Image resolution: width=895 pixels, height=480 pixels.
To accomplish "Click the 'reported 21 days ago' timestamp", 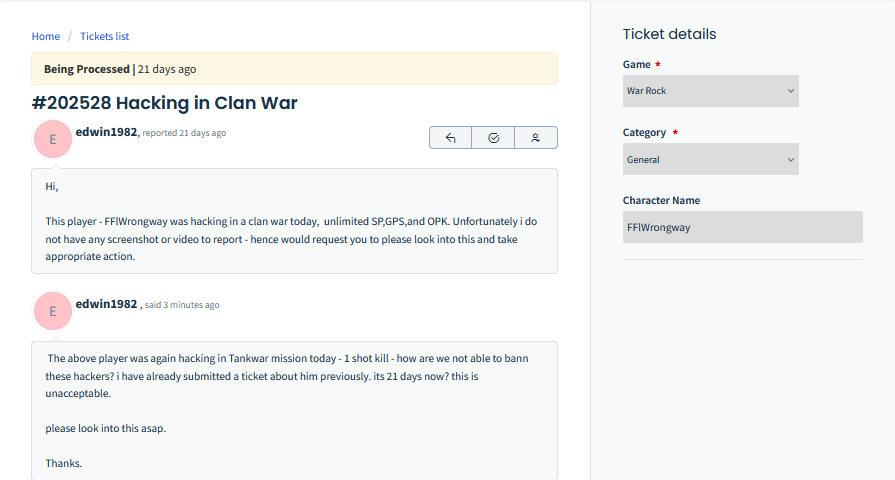I will 184,133.
